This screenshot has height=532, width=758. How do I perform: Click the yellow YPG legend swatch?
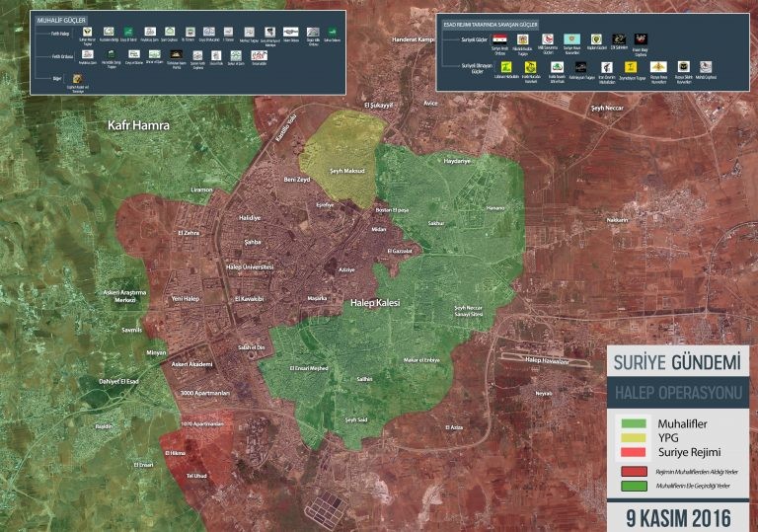tap(634, 437)
